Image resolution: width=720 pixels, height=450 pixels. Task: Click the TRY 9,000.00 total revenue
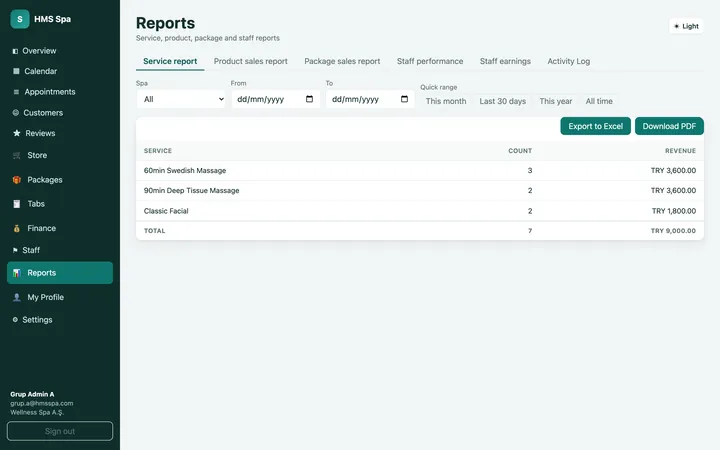click(673, 231)
